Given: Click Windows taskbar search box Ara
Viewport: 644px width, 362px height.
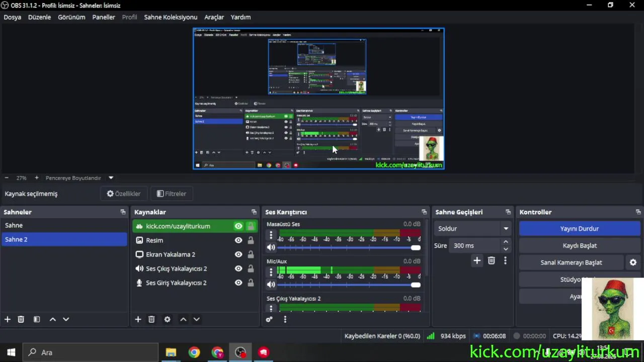Looking at the screenshot, I should tap(91, 352).
